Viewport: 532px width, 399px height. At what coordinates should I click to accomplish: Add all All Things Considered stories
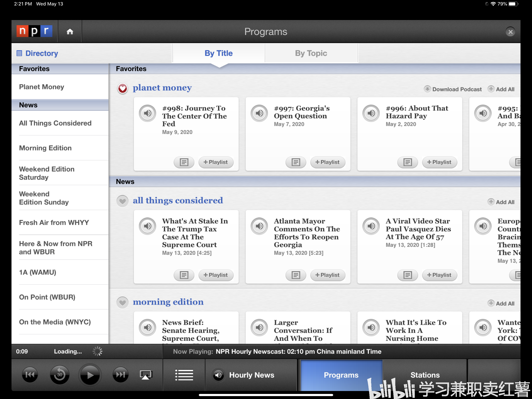[501, 202]
